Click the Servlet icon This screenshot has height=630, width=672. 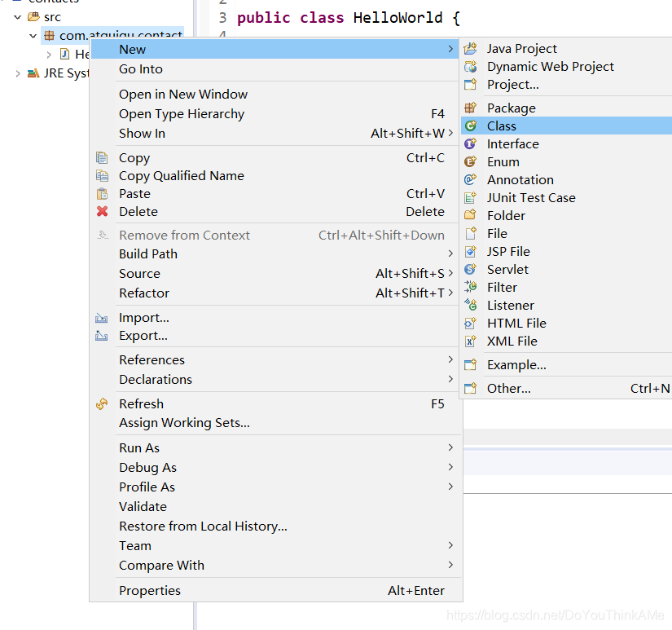tap(471, 269)
